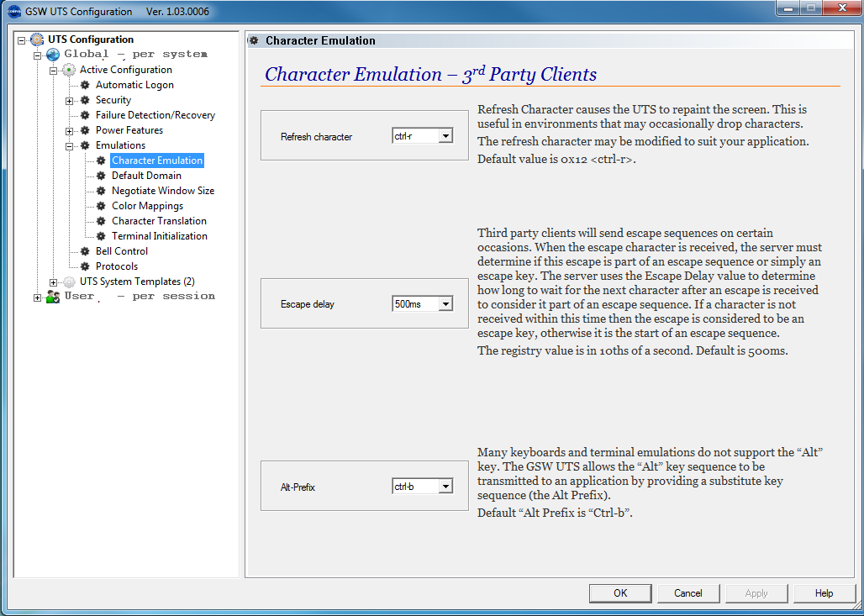This screenshot has width=864, height=616.
Task: Select User per session in the tree
Action: (x=140, y=297)
